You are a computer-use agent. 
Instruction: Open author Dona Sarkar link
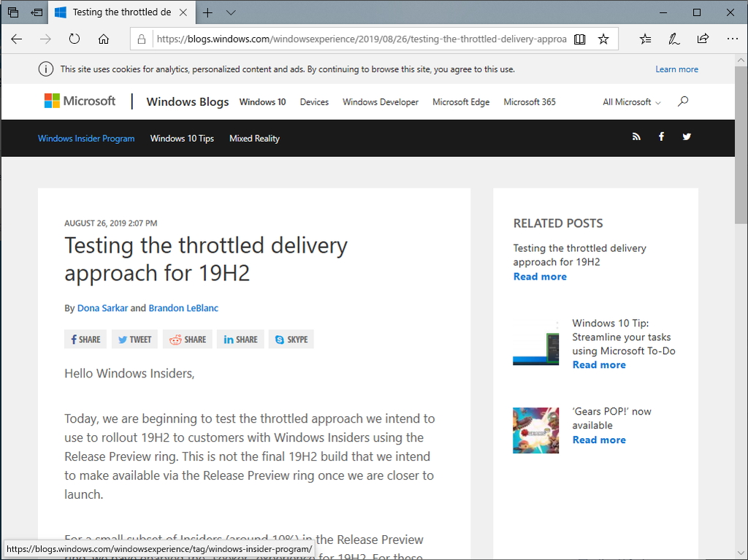[102, 307]
